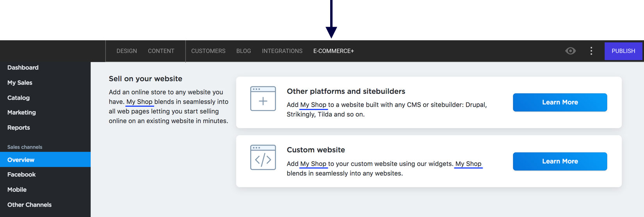Click the window-plus icon for other platforms
The width and height of the screenshot is (644, 217).
263,99
